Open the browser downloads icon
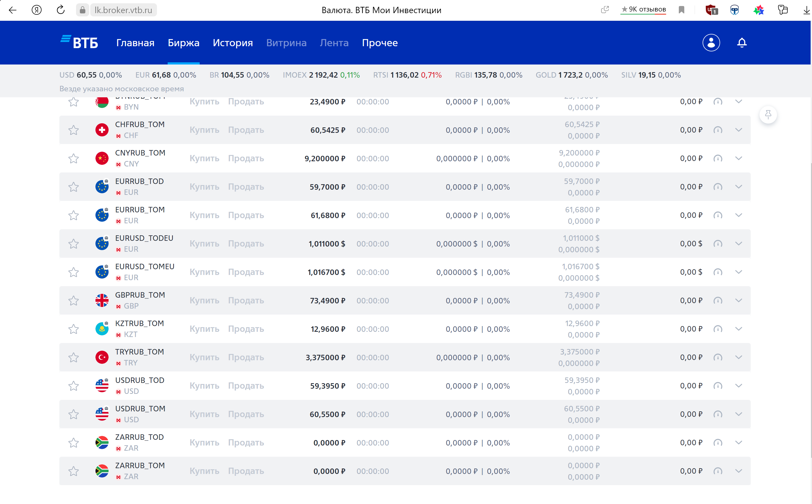 806,10
